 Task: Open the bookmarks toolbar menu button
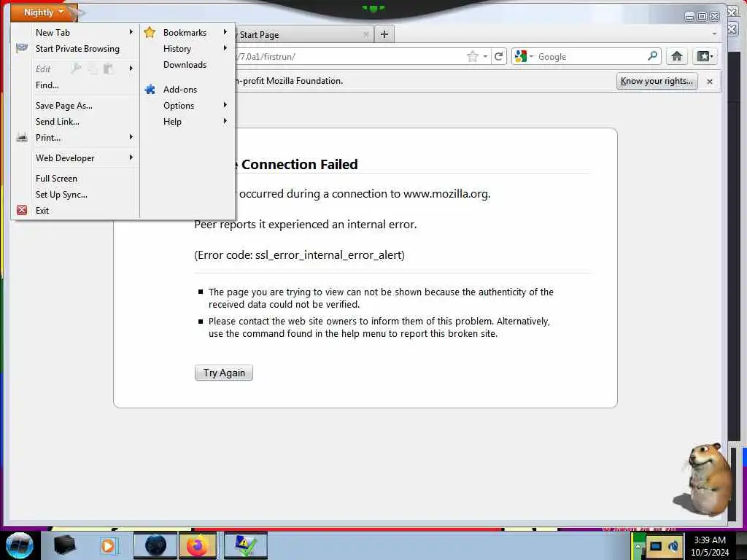click(704, 56)
